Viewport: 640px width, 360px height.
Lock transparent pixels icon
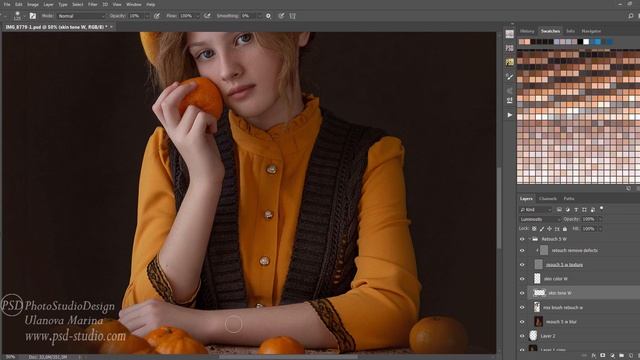534,229
